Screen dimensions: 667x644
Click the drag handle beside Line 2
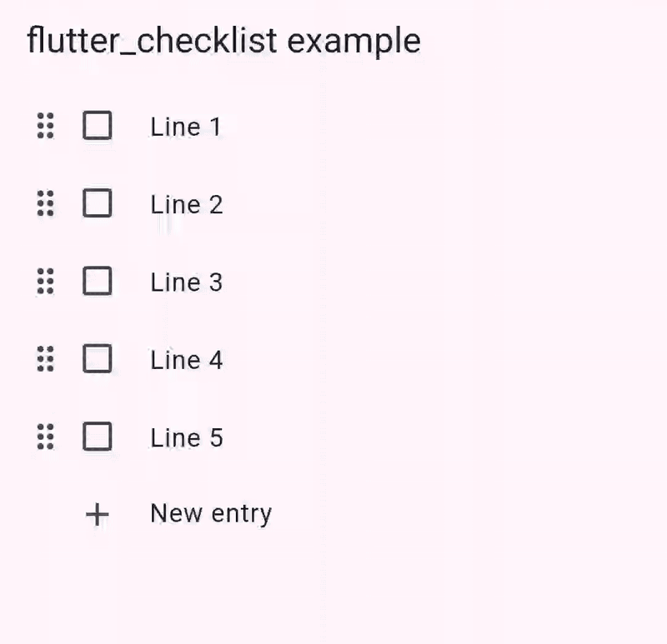click(46, 204)
